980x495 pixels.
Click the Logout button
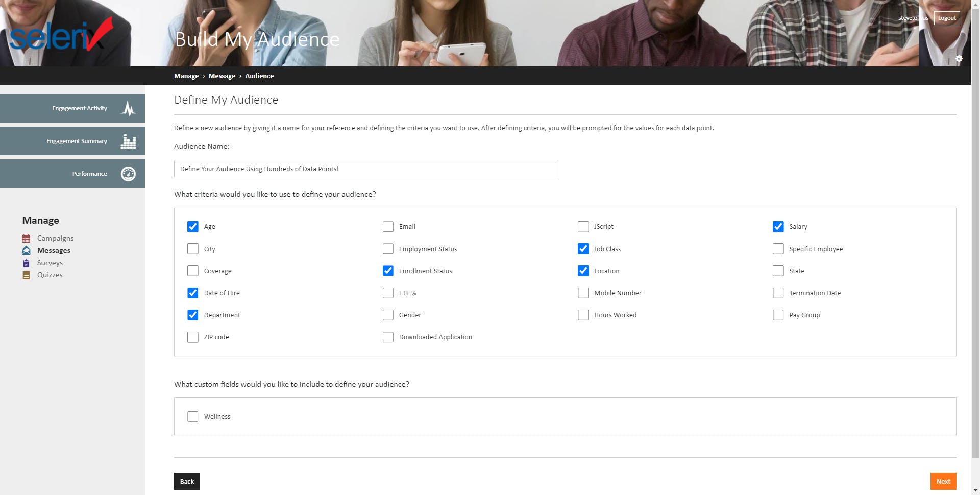click(x=947, y=18)
